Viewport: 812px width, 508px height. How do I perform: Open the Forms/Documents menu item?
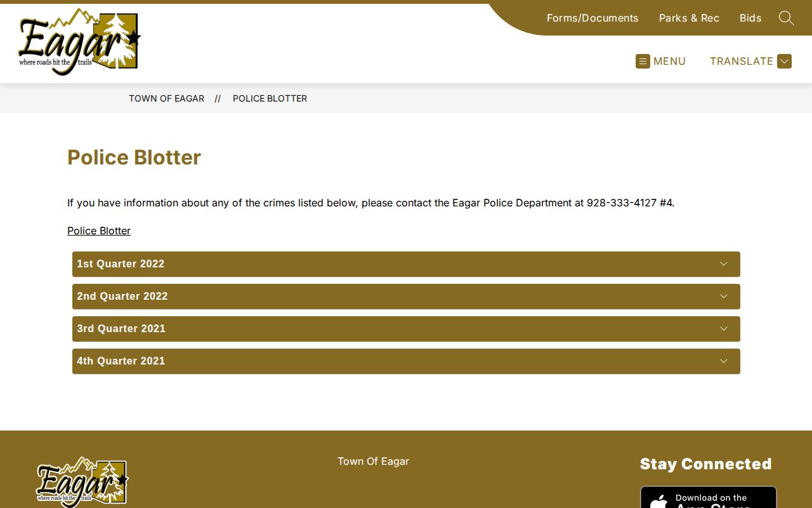(x=593, y=18)
